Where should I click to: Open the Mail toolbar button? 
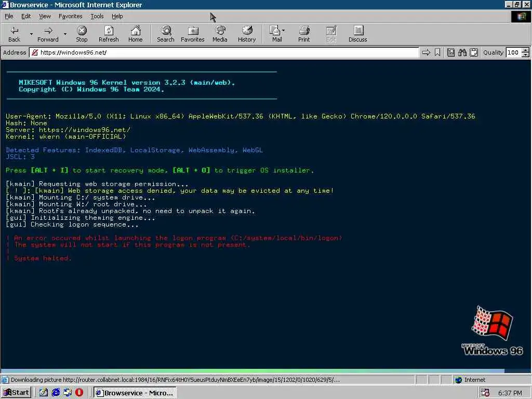[276, 34]
